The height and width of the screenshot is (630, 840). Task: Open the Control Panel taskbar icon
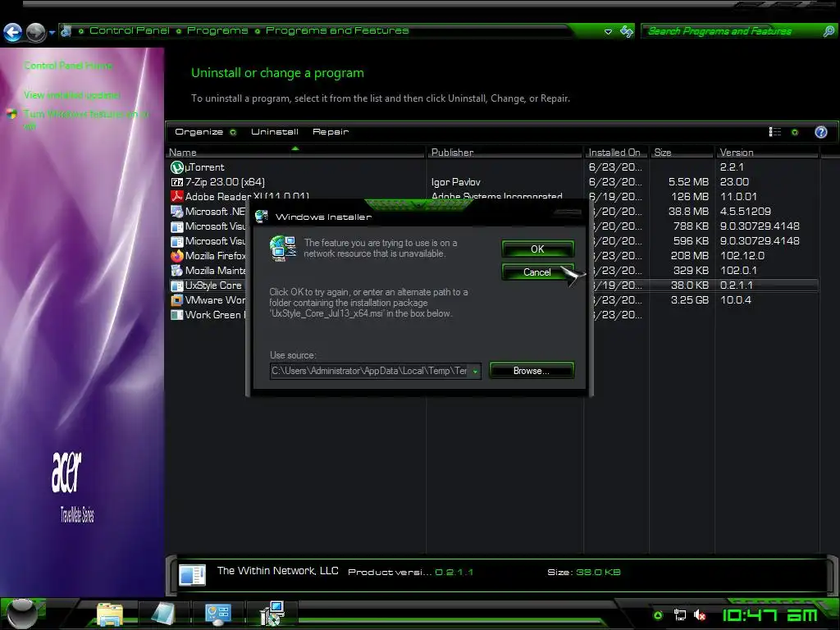point(217,614)
